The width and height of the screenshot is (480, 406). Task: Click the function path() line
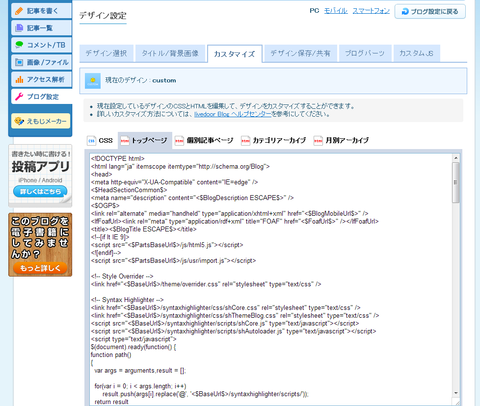[x=111, y=355]
